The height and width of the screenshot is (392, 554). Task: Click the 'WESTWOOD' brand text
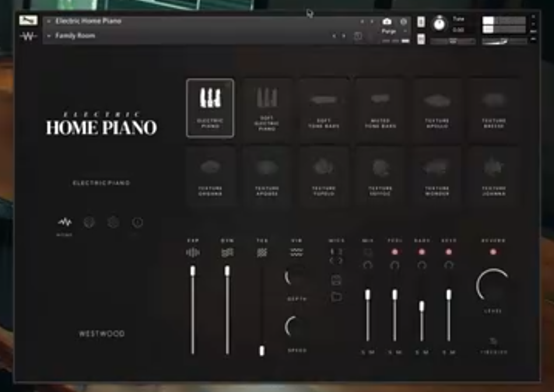coord(101,334)
